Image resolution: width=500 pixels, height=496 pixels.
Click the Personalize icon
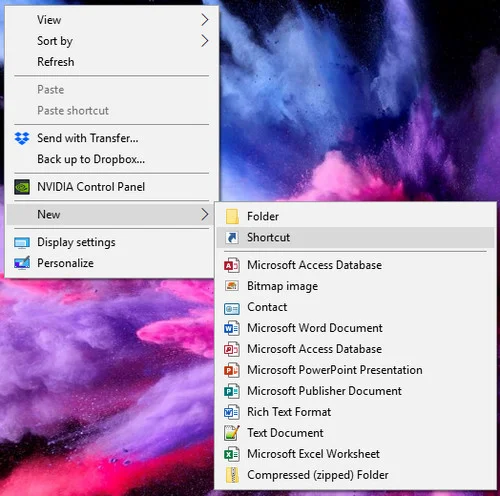(x=22, y=263)
